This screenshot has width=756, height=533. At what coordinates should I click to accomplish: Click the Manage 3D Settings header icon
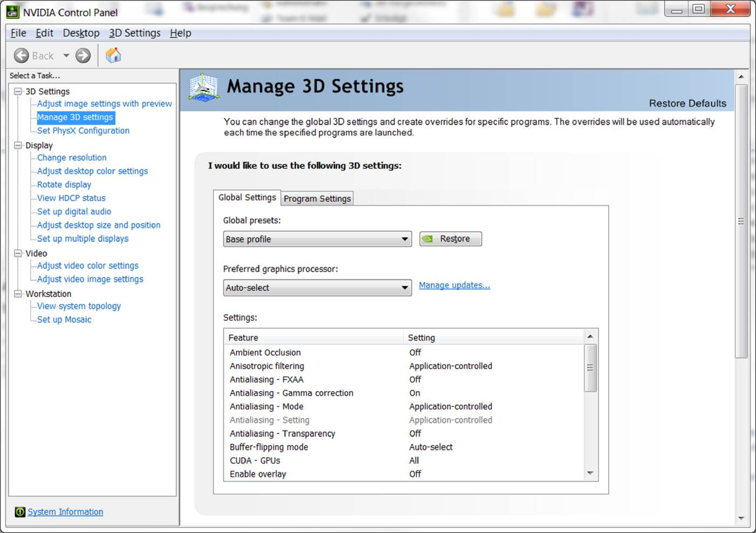tap(204, 87)
